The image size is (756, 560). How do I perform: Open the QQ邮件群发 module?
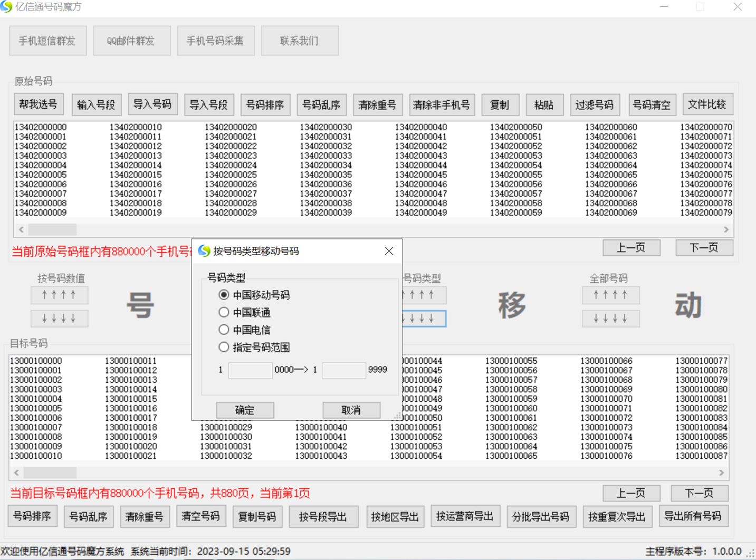click(131, 41)
